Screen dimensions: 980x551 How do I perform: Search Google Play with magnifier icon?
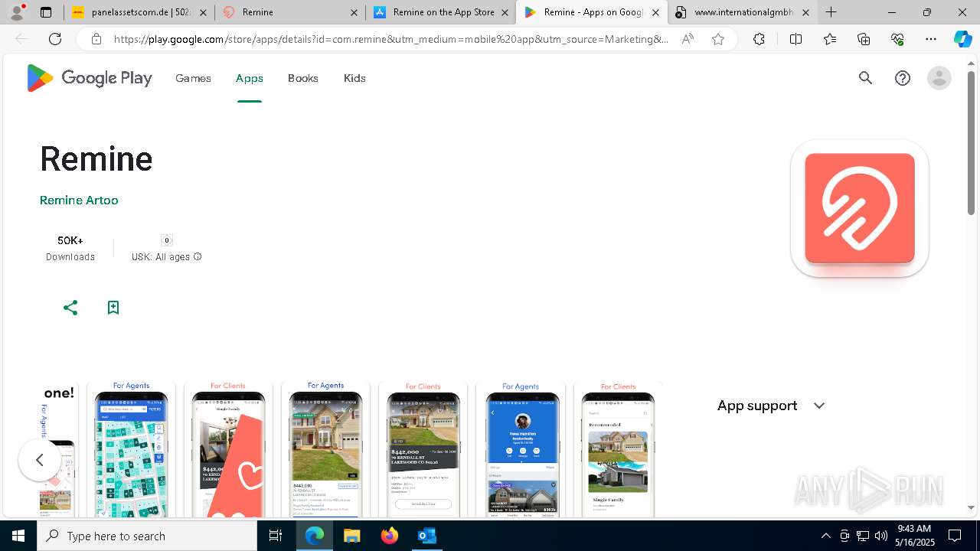coord(865,78)
